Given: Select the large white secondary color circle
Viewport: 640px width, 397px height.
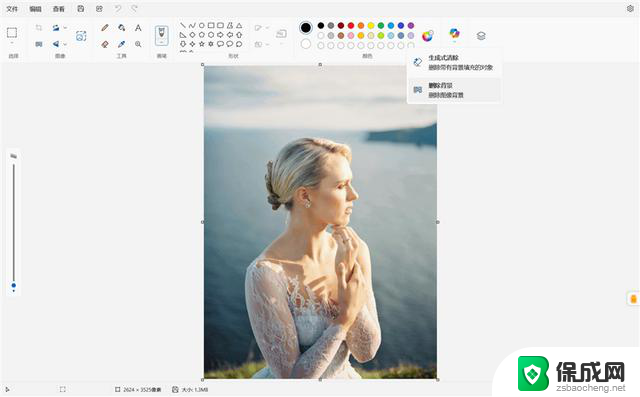Looking at the screenshot, I should (x=306, y=44).
